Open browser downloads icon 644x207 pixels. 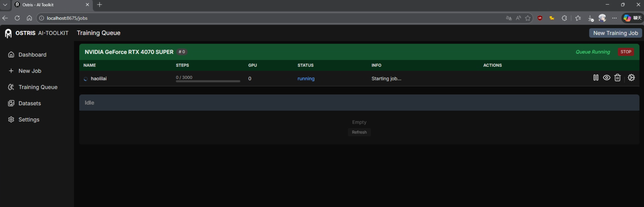590,18
